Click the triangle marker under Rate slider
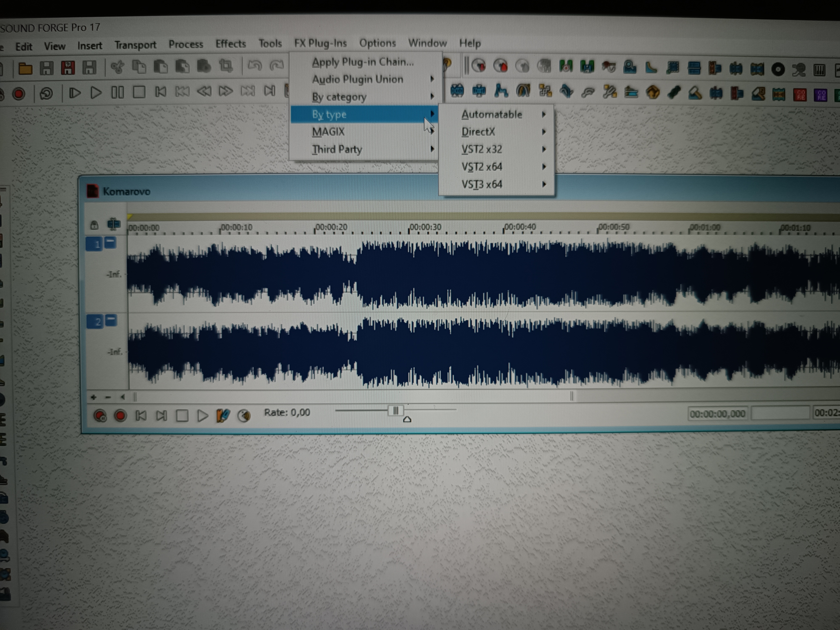The height and width of the screenshot is (630, 840). pos(407,419)
